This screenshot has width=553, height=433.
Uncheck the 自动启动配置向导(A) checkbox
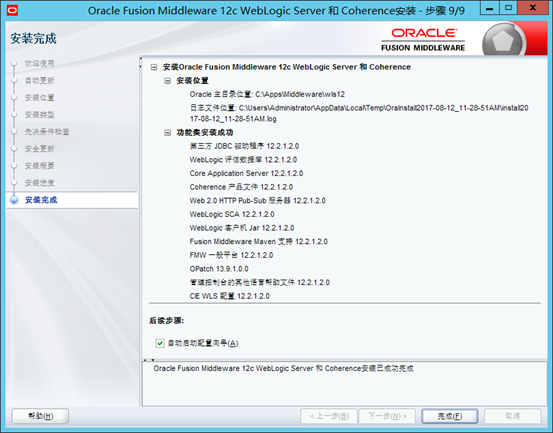(160, 343)
